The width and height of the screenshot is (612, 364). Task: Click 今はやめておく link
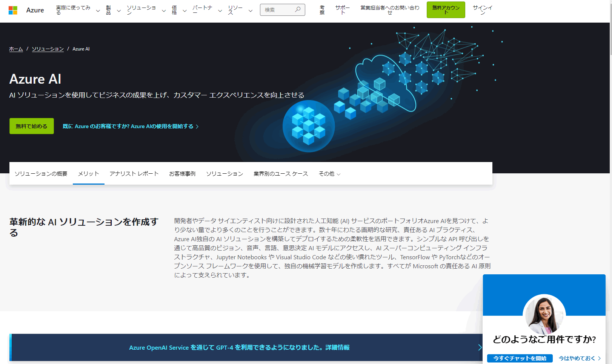click(580, 358)
